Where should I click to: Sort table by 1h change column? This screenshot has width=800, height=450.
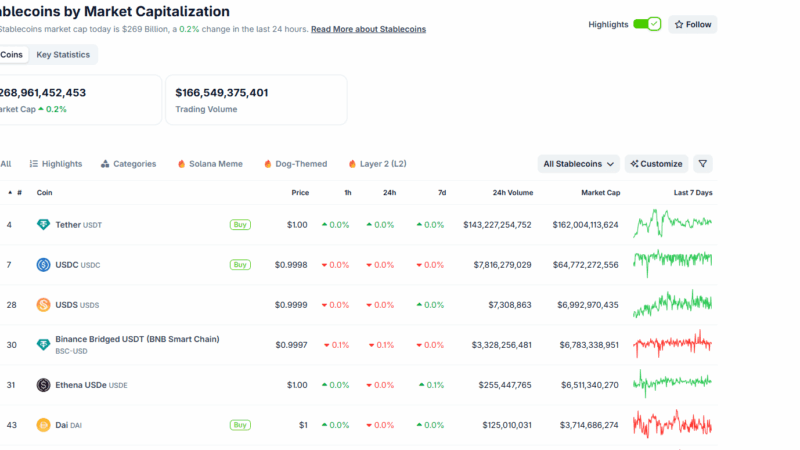[347, 192]
